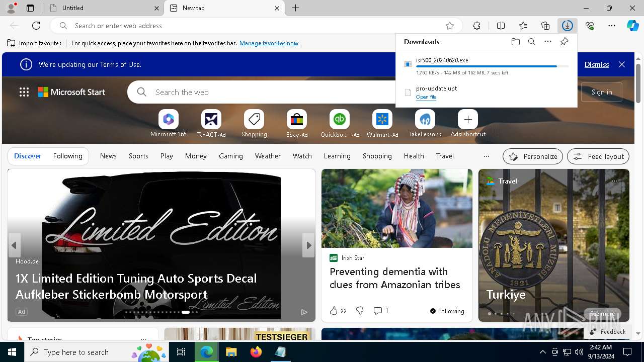Like the dementia article thumbs up
Image resolution: width=644 pixels, height=362 pixels.
334,311
